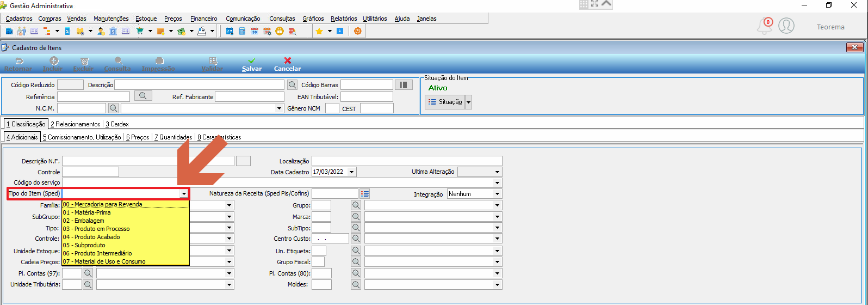Click the blue info square toolbar icon
This screenshot has height=305, width=868.
[340, 31]
